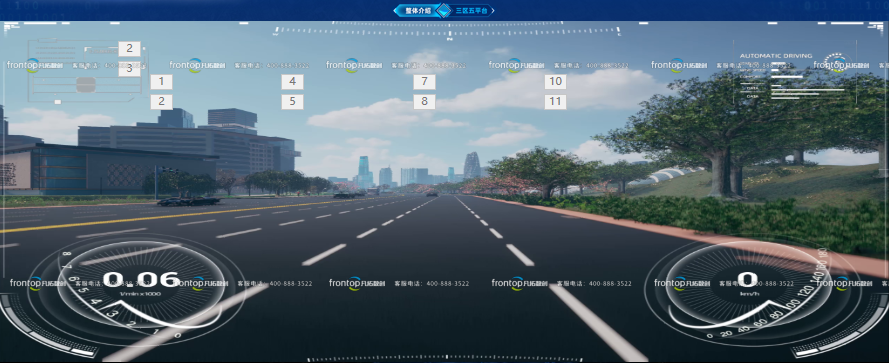
Task: Click the 0 km/h speedometer reading
Action: click(747, 279)
